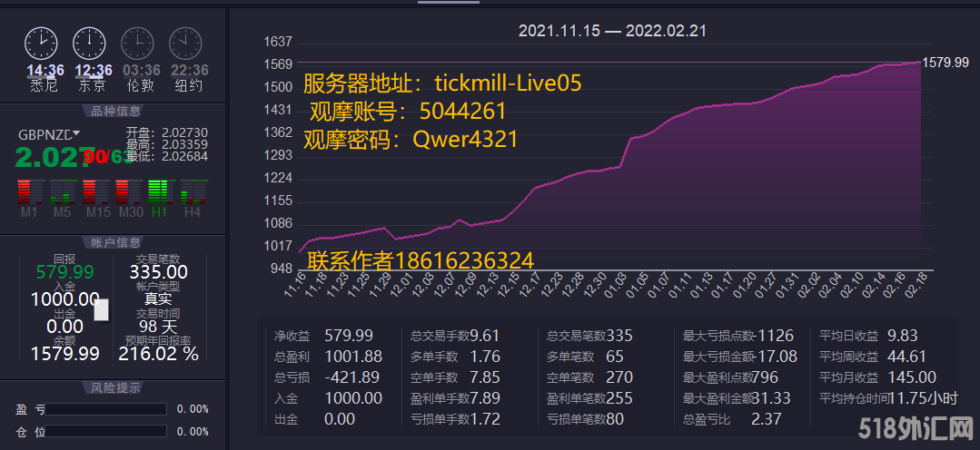Click the 盈亏 risk progress bar

107,409
